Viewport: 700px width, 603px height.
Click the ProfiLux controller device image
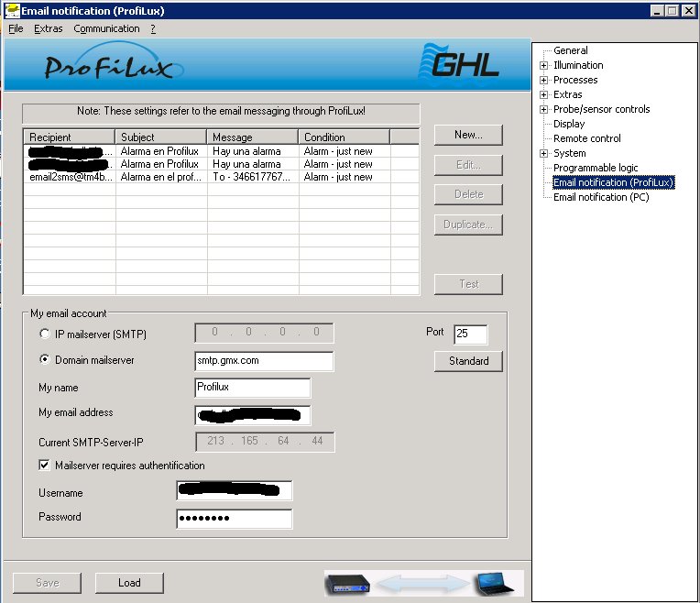(x=348, y=584)
